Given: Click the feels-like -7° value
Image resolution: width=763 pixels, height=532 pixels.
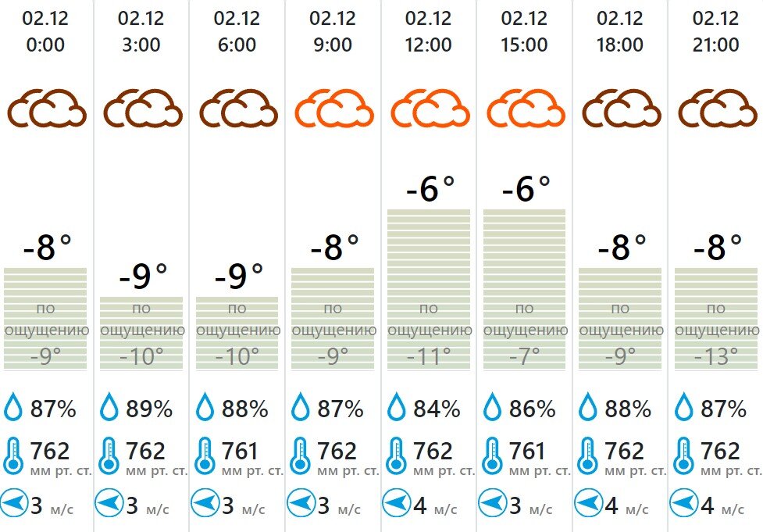Looking at the screenshot, I should pyautogui.click(x=525, y=357).
